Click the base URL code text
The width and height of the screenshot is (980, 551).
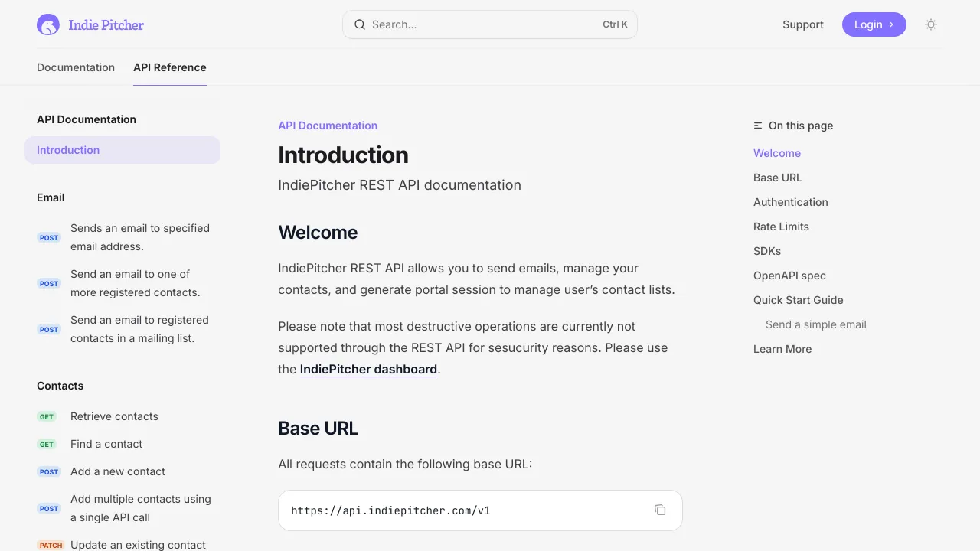pyautogui.click(x=390, y=510)
